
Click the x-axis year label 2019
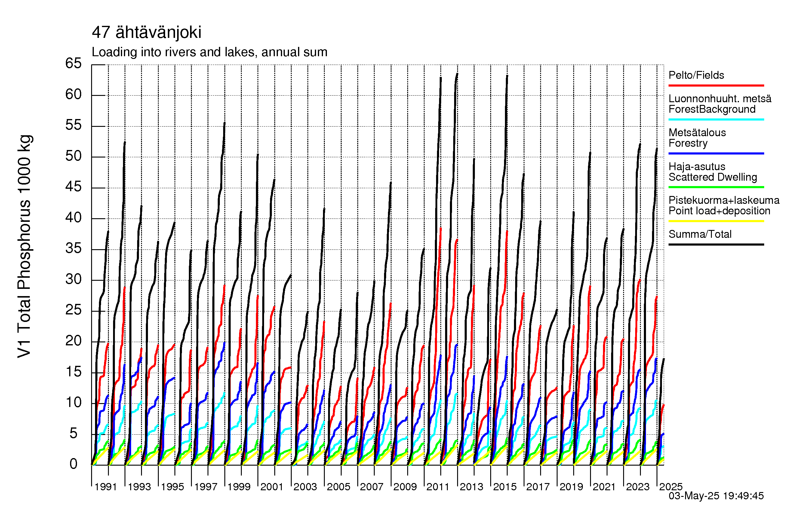[x=571, y=487]
